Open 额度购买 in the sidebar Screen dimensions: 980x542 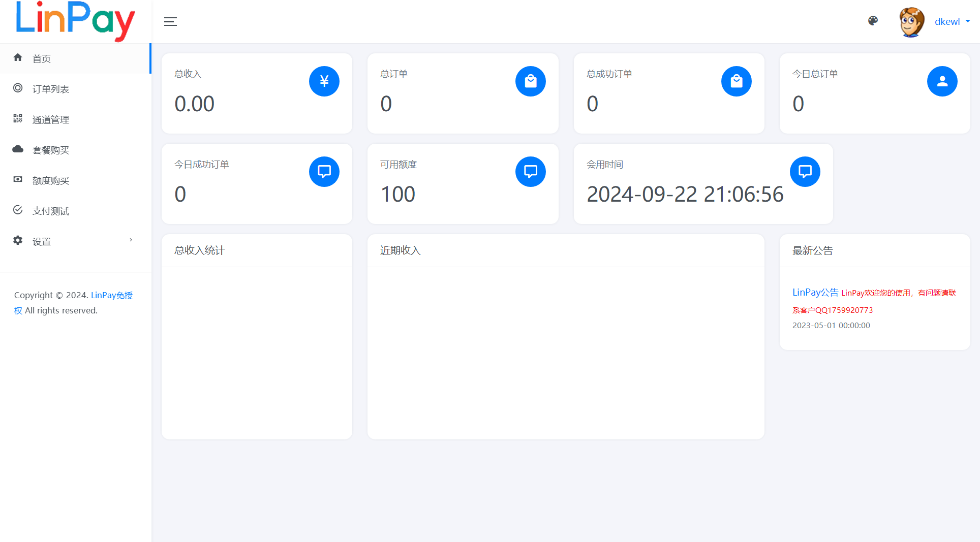51,180
